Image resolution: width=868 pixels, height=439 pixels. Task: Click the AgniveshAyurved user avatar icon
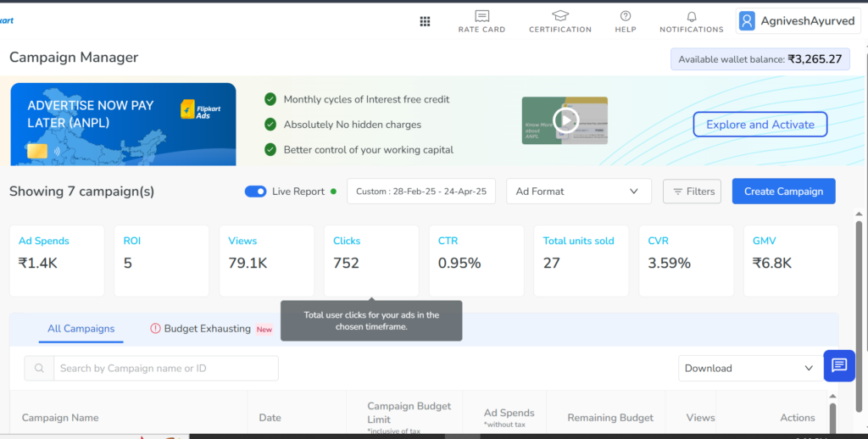pos(747,21)
